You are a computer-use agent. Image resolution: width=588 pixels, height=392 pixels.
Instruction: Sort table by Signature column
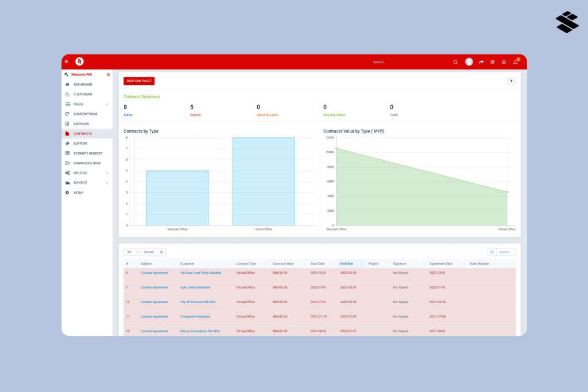[x=400, y=264]
